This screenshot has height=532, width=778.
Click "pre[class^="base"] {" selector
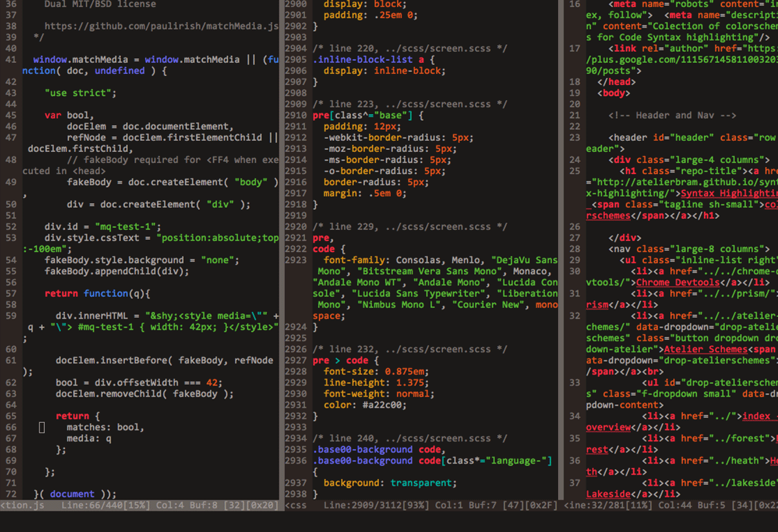pyautogui.click(x=368, y=115)
